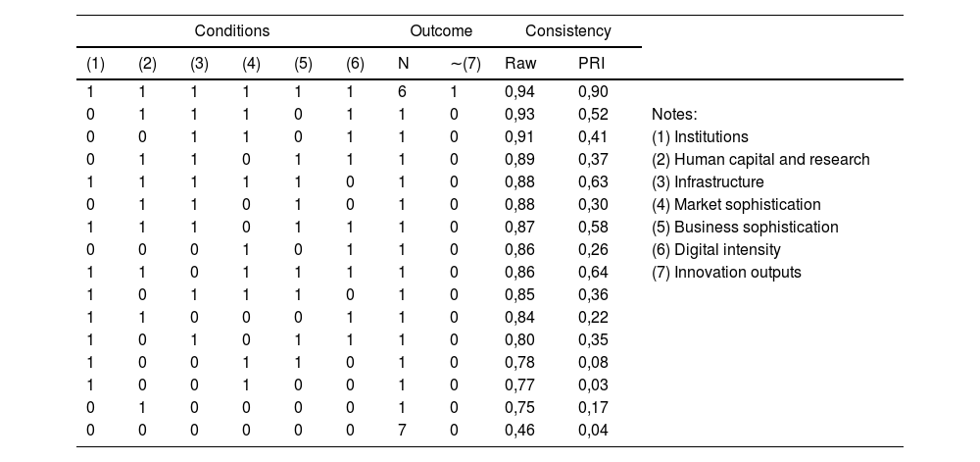Viewport: 980px width, 462px height.
Task: Click the Infrastructure note line
Action: 708,182
